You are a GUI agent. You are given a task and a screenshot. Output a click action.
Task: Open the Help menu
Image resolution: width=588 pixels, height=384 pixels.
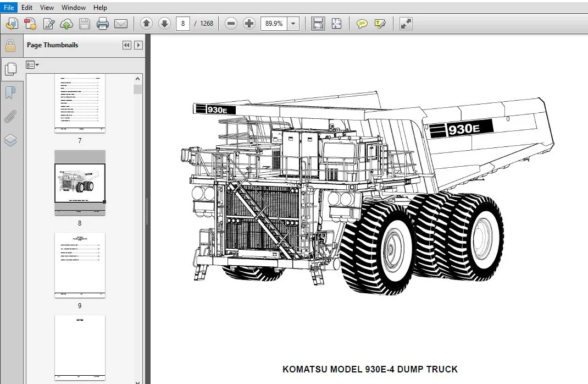click(x=100, y=7)
